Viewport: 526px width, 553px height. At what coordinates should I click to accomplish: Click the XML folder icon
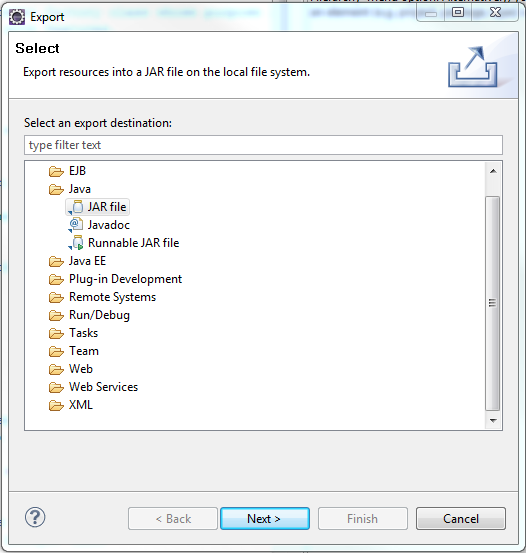[56, 405]
